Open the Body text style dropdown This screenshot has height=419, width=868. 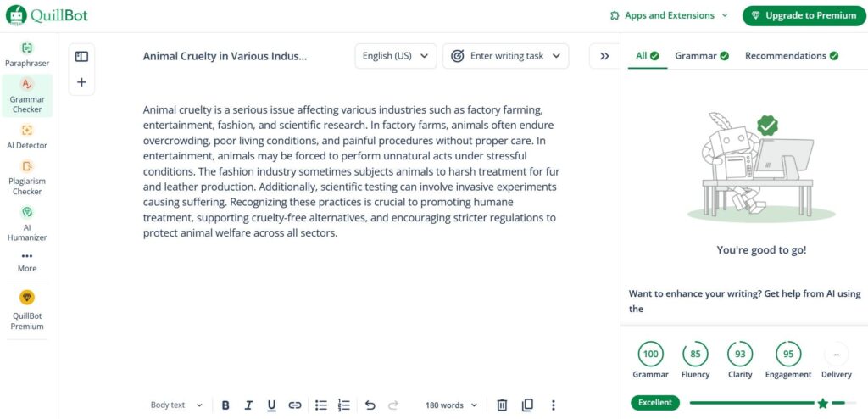pos(176,405)
